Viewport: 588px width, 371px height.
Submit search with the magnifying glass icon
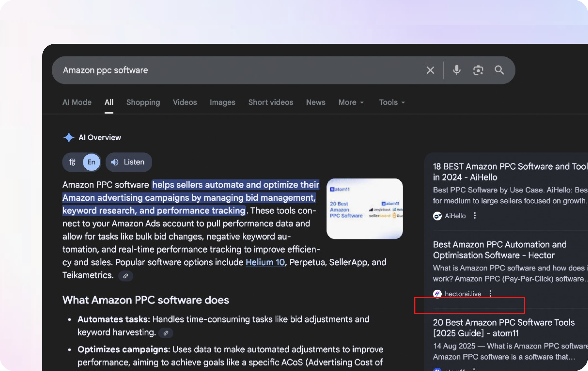click(499, 70)
